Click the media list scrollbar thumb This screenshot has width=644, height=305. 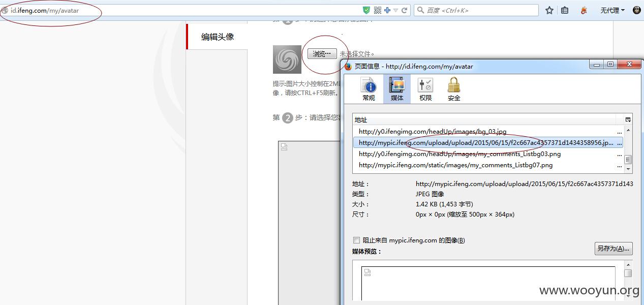[x=628, y=159]
